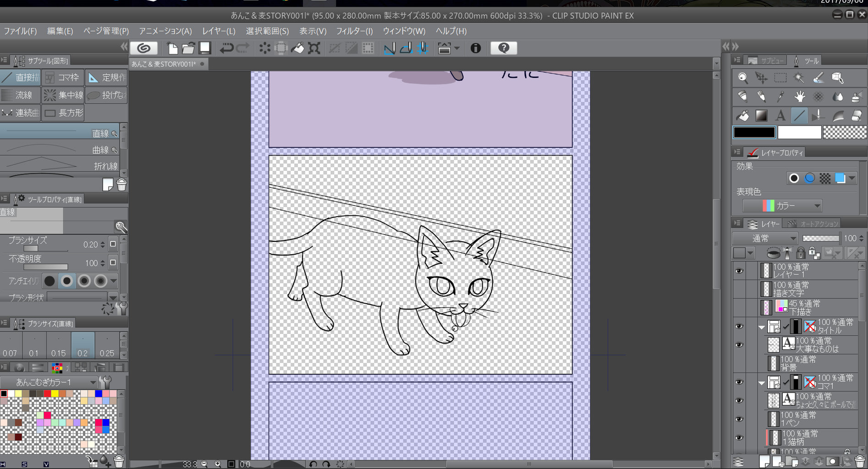Open the information icon in command bar
This screenshot has height=469, width=868.
476,48
